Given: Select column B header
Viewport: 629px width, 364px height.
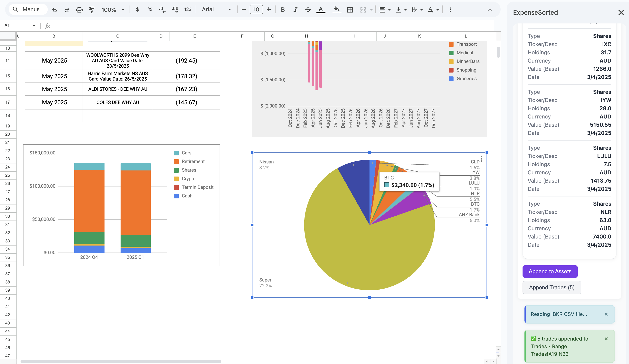Looking at the screenshot, I should tap(54, 36).
